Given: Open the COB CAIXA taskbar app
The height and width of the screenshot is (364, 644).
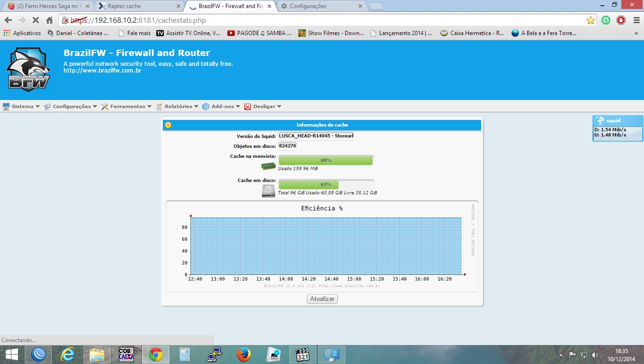Looking at the screenshot, I should click(x=126, y=355).
